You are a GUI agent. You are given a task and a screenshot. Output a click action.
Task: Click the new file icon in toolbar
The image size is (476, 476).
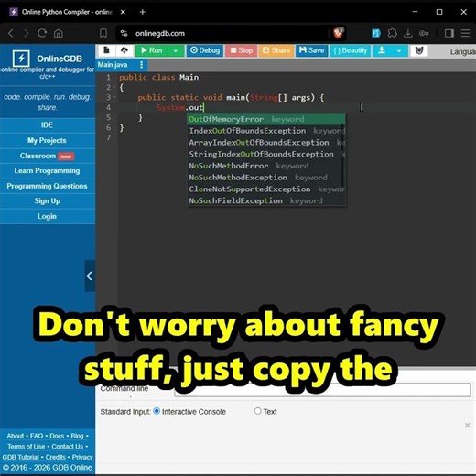[x=106, y=50]
